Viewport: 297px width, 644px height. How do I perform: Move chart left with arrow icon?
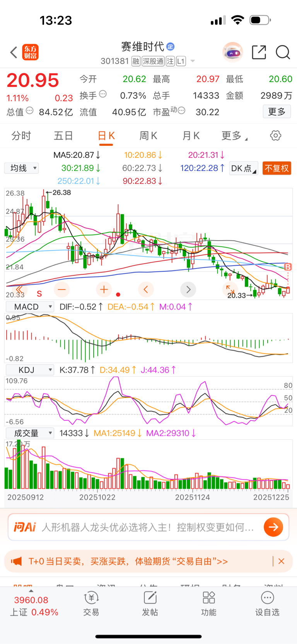[146, 289]
